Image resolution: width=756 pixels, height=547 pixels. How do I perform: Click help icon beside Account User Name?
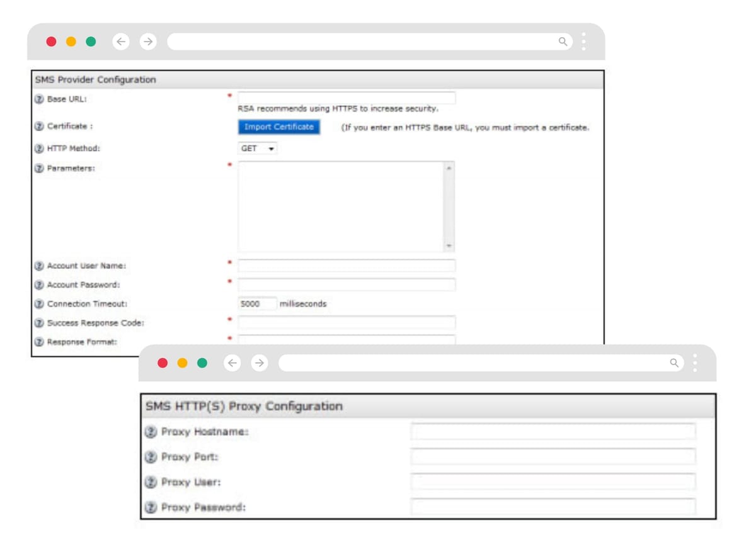click(x=39, y=266)
